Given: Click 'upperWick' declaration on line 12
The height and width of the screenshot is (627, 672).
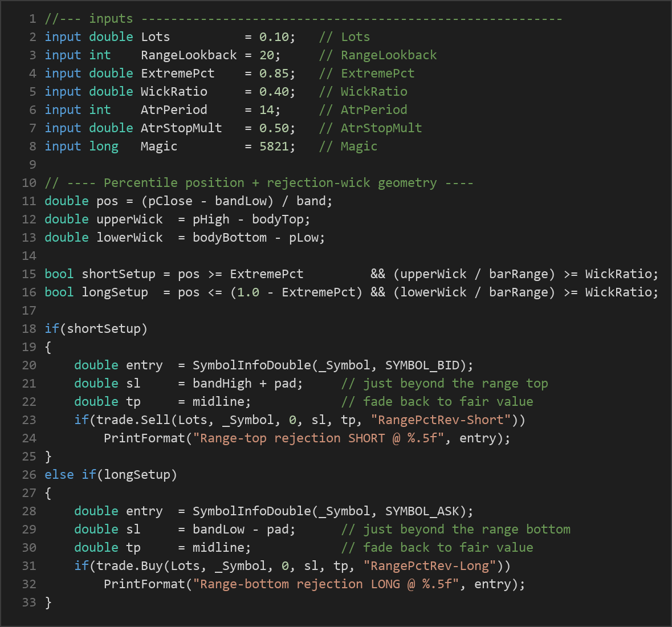Looking at the screenshot, I should (x=130, y=219).
